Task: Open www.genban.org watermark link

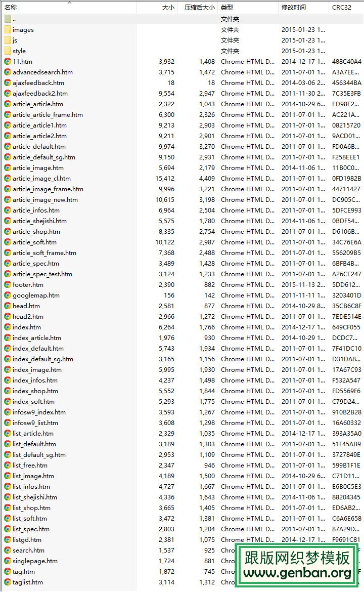Action: coord(298,573)
